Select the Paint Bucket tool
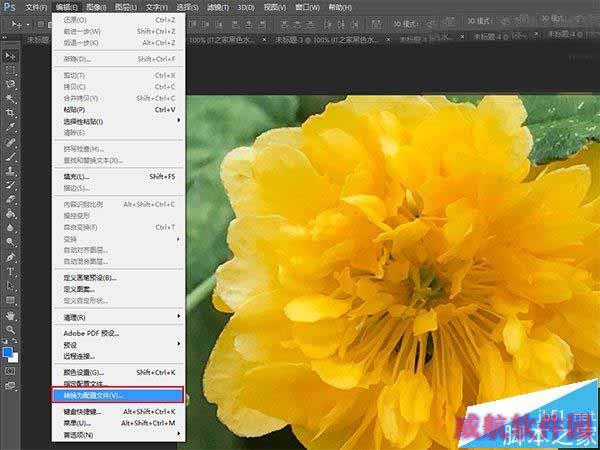The height and width of the screenshot is (450, 600). click(10, 214)
